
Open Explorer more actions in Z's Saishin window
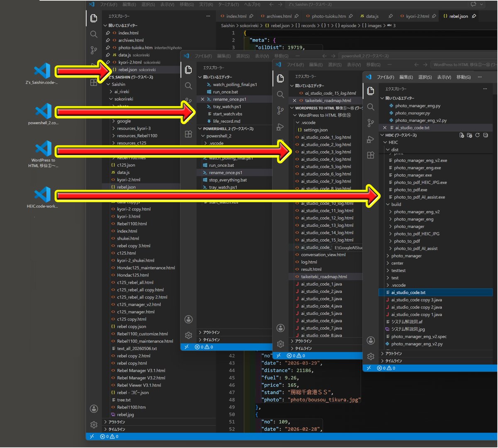[208, 16]
